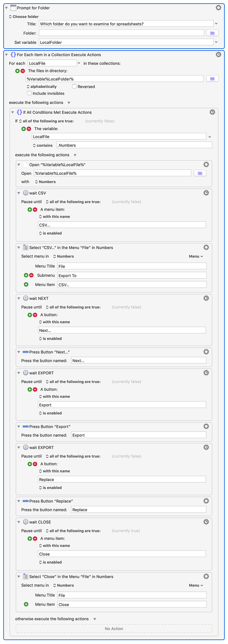Open gear menu for wait NEXT action
This screenshot has height=644, width=228.
pos(206,298)
